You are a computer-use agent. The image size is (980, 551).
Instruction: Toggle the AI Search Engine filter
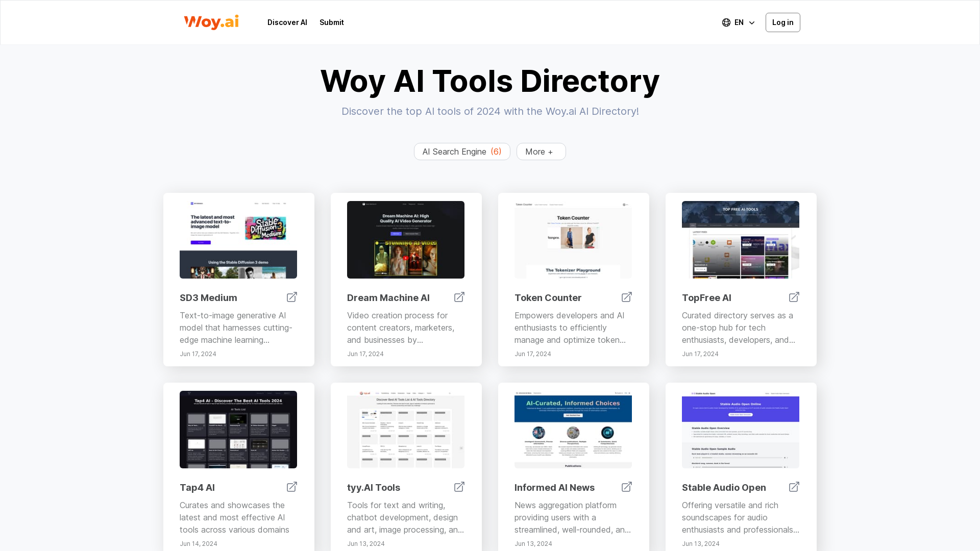coord(461,152)
